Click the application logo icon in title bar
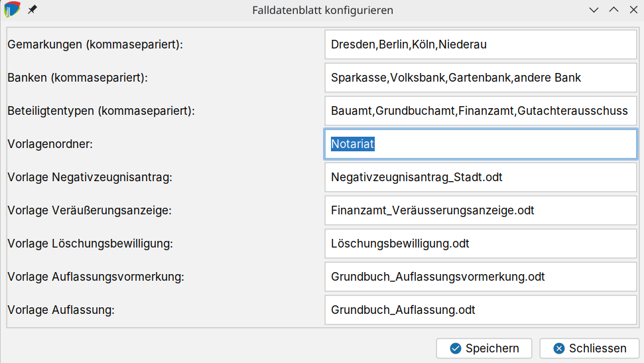Image resolution: width=644 pixels, height=363 pixels. click(x=12, y=9)
